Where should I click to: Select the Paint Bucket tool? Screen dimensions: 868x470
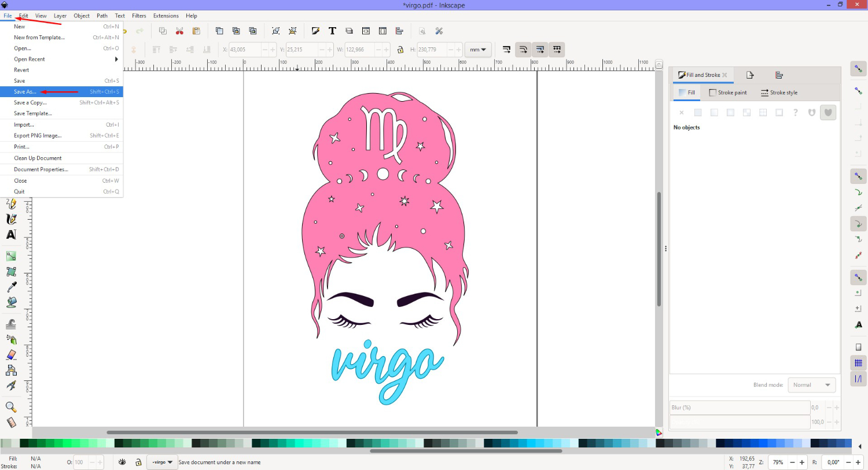click(11, 302)
